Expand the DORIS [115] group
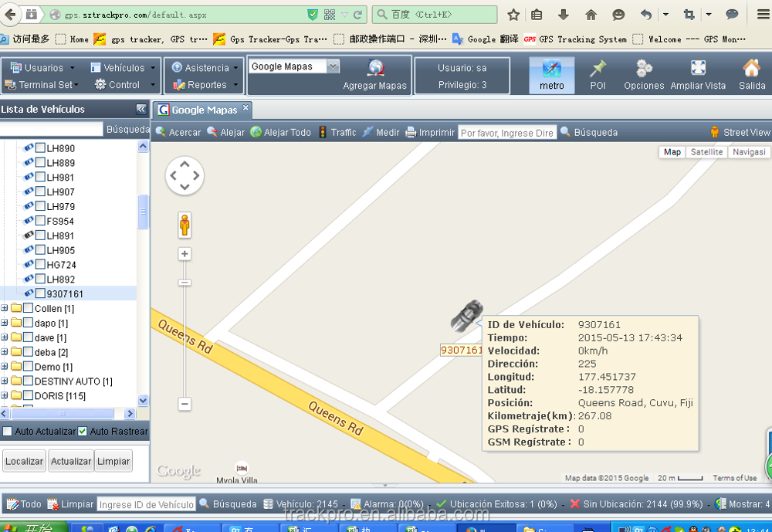 [5, 395]
